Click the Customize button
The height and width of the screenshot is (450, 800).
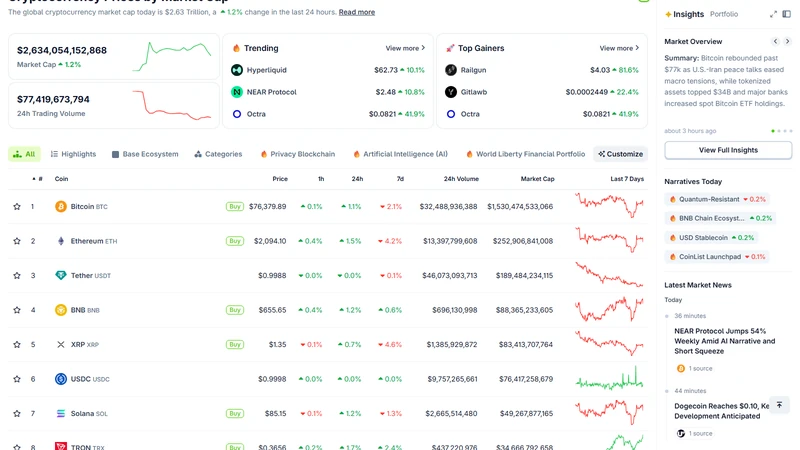coord(620,154)
